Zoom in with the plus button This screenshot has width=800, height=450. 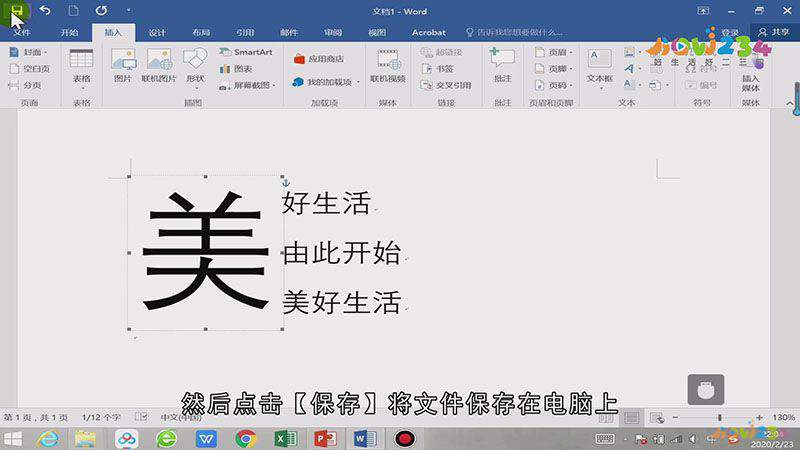tap(759, 417)
